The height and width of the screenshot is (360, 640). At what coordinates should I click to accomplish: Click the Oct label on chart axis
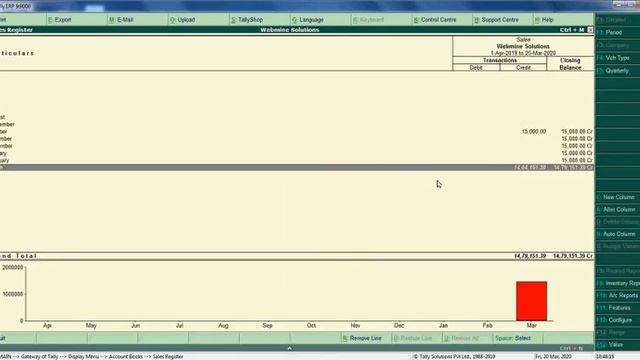[x=311, y=325]
